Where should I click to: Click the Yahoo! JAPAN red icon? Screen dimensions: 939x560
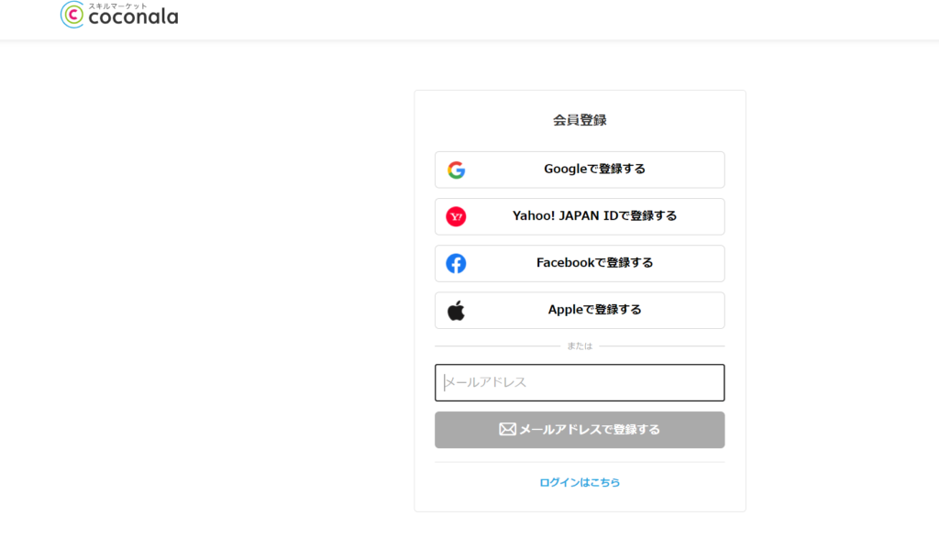point(457,216)
